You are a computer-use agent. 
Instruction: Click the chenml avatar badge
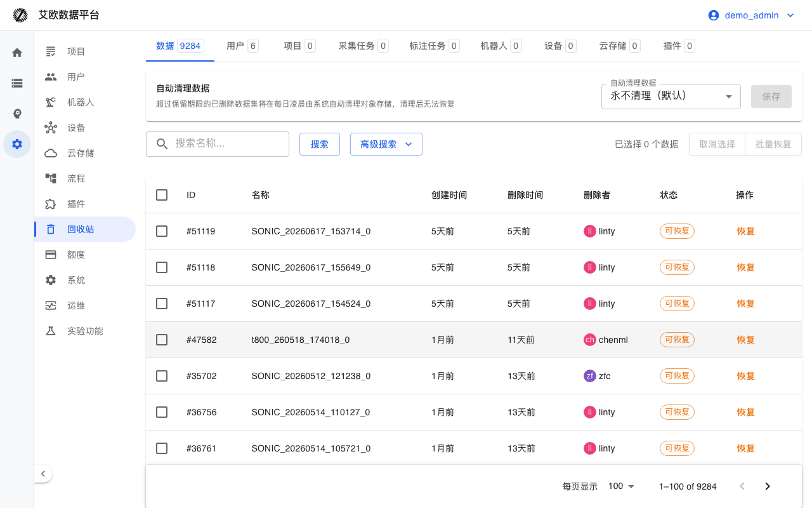(590, 340)
